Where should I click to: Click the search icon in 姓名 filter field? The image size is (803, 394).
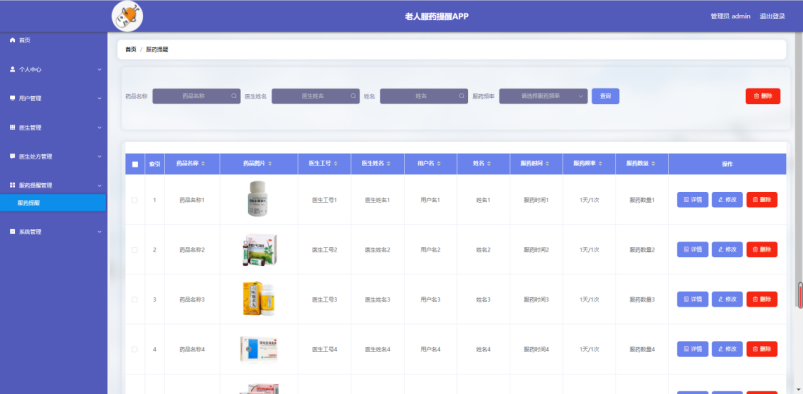461,96
